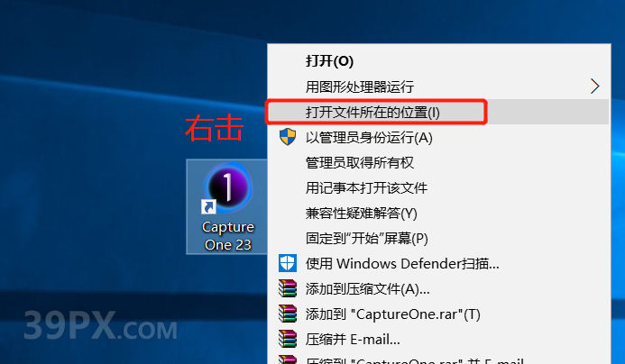625x364 pixels.
Task: Choose 以管理员身份运行(A) option
Action: click(439, 137)
